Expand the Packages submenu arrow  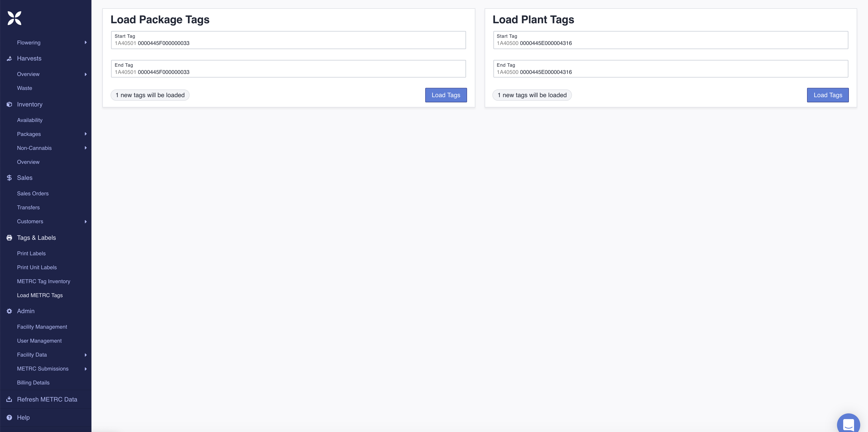86,134
